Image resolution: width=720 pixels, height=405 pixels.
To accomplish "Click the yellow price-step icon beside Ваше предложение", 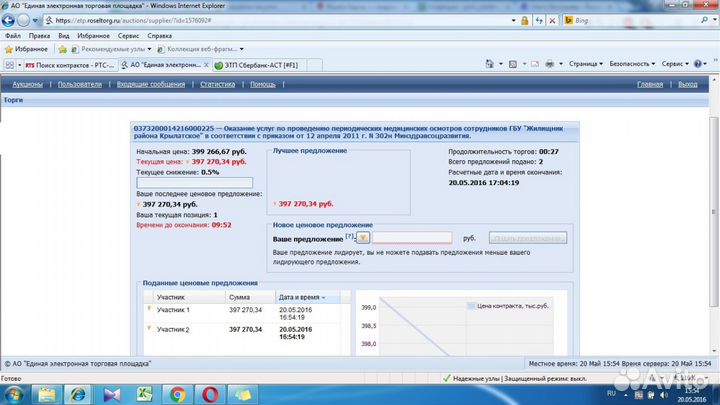I will 363,238.
